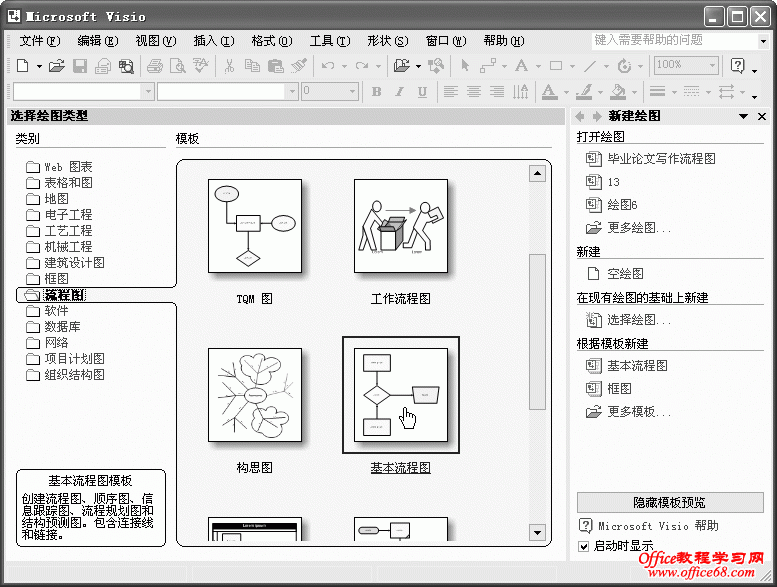Open the 编辑(E) menu

coord(98,41)
